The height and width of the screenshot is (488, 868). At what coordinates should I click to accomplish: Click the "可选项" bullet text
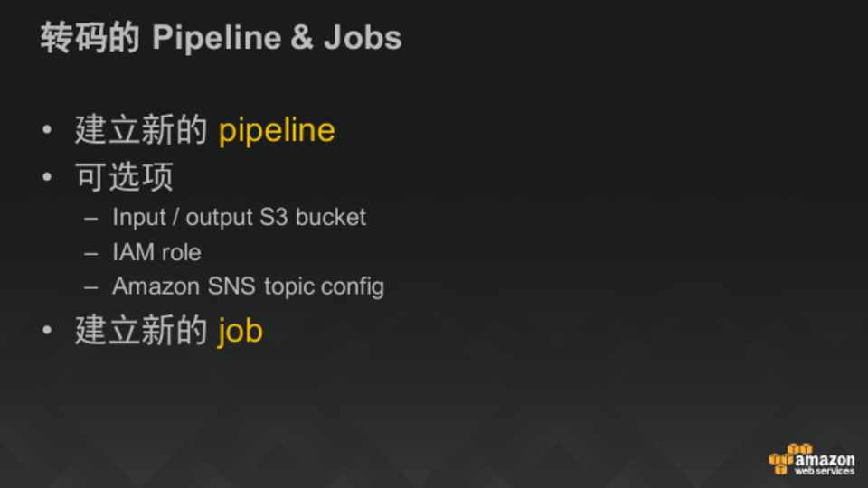124,177
